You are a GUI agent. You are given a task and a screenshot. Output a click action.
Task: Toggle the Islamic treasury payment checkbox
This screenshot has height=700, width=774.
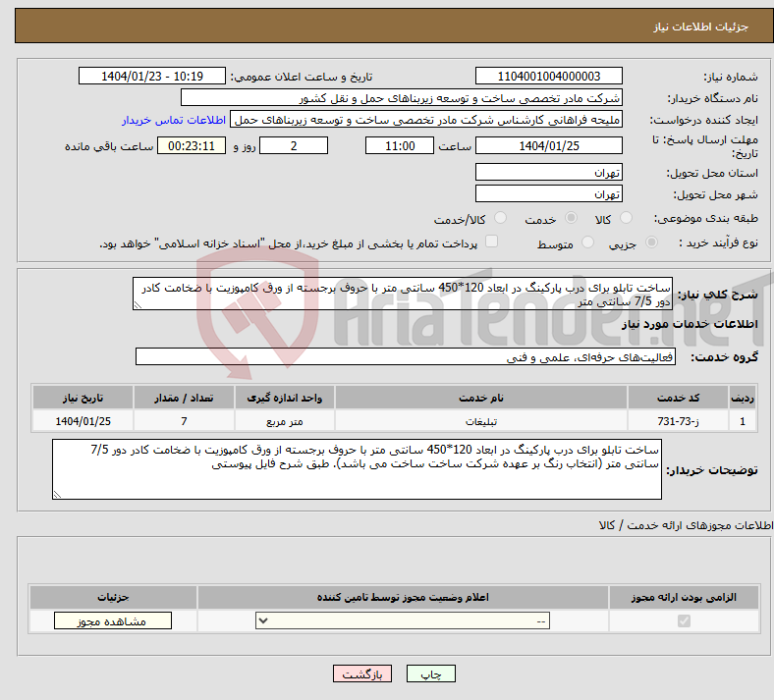(491, 242)
